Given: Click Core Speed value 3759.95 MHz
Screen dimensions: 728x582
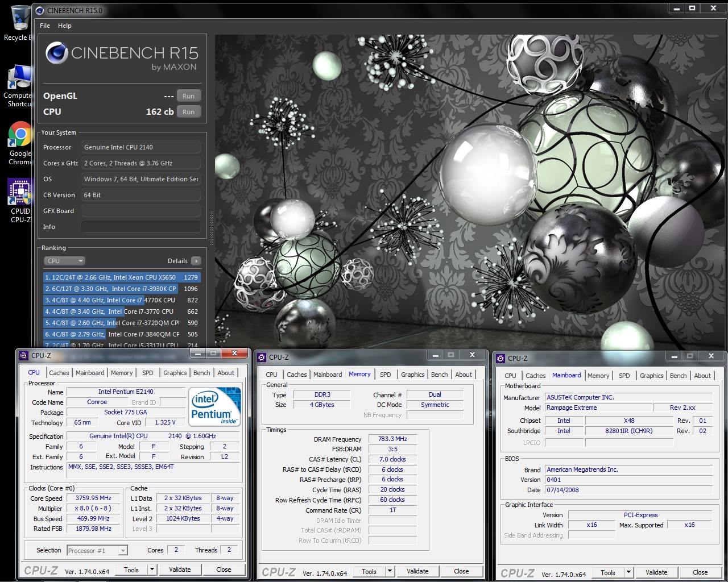Looking at the screenshot, I should pyautogui.click(x=93, y=498).
